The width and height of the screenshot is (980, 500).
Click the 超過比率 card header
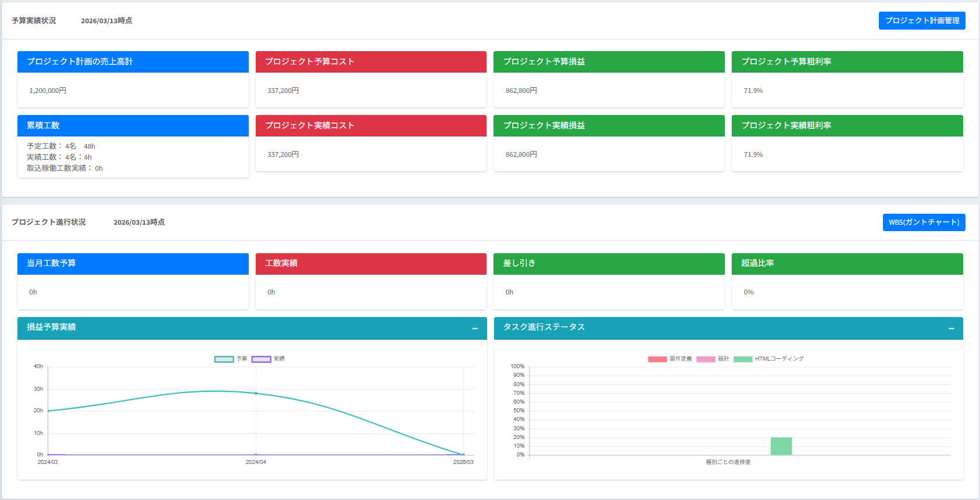click(846, 264)
